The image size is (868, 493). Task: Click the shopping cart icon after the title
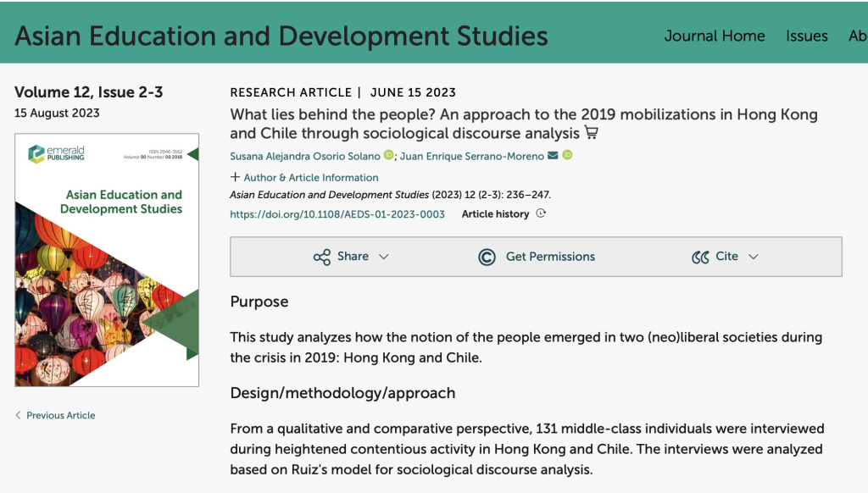tap(592, 133)
